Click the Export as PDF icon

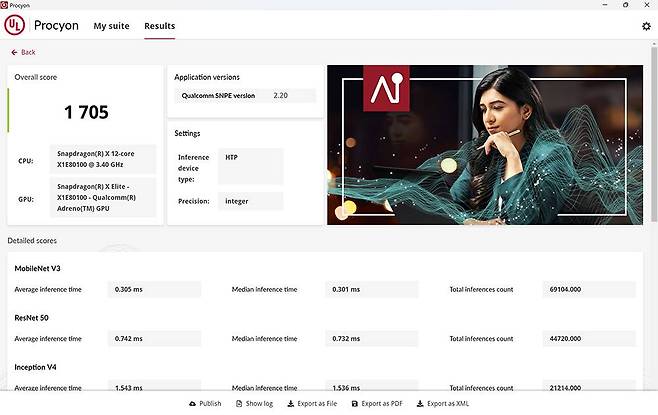tap(353, 404)
